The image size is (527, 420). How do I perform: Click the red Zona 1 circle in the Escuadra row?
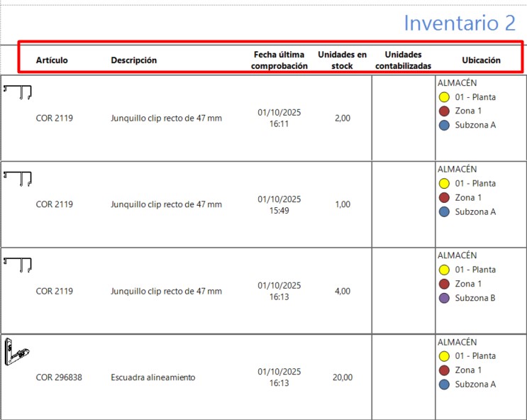pyautogui.click(x=444, y=370)
